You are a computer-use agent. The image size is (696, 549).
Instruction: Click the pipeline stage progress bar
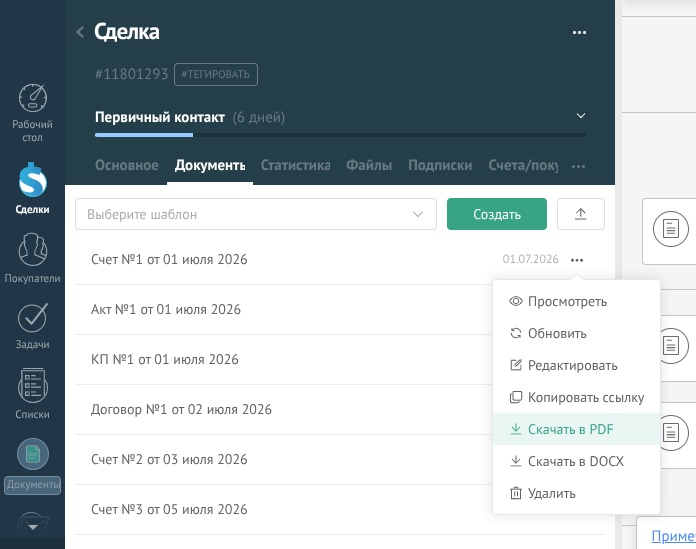pyautogui.click(x=340, y=135)
